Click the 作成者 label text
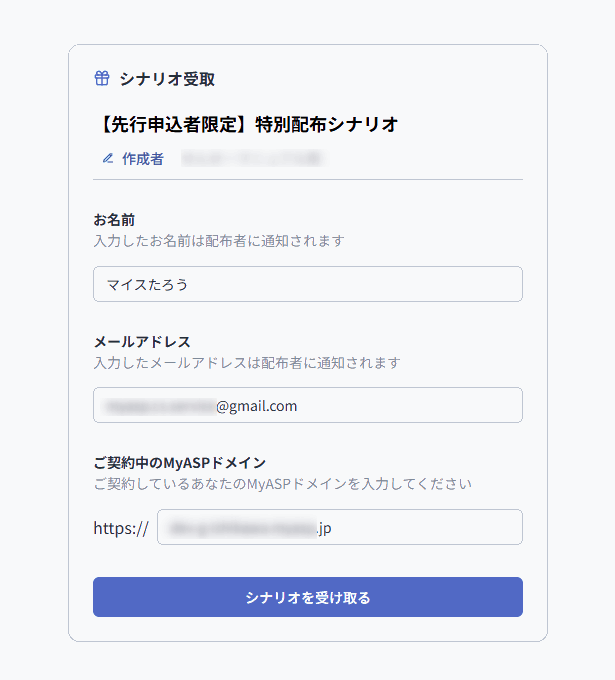This screenshot has width=615, height=680. coord(143,158)
